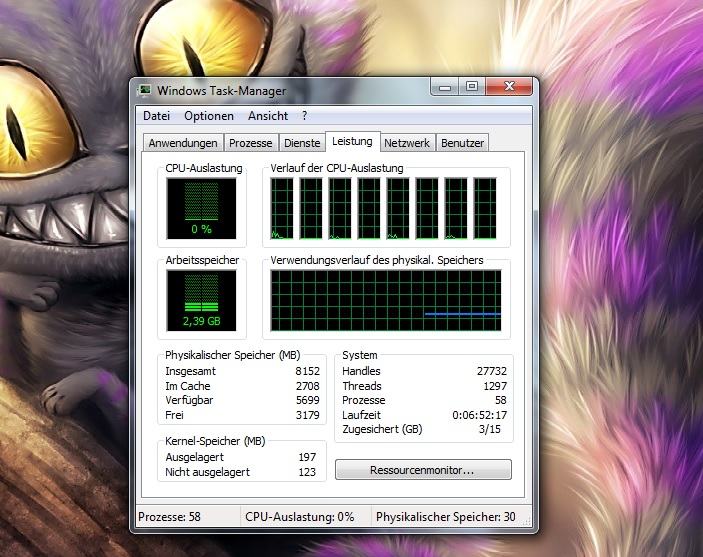
Task: Click the Nicht ausgelagert value 123
Action: (x=307, y=472)
